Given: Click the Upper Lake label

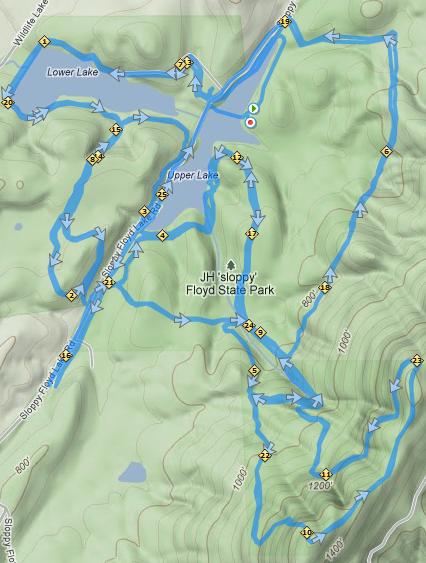Looking at the screenshot, I should pyautogui.click(x=193, y=175).
